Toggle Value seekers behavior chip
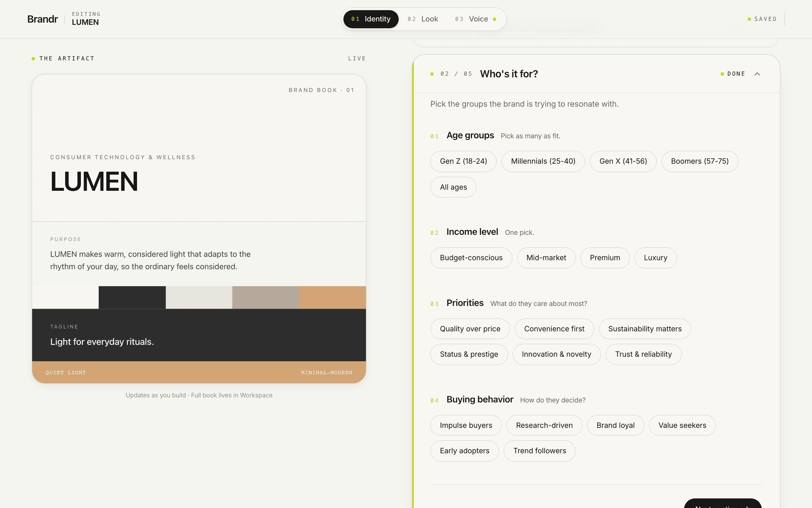This screenshot has height=508, width=812. (x=682, y=425)
